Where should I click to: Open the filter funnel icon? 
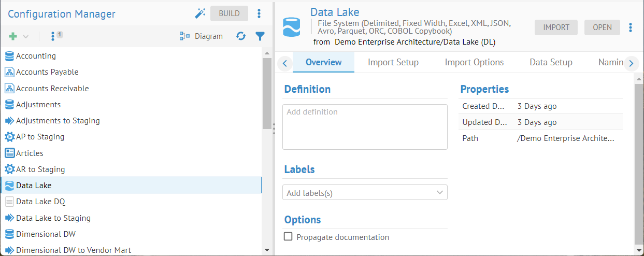point(260,36)
